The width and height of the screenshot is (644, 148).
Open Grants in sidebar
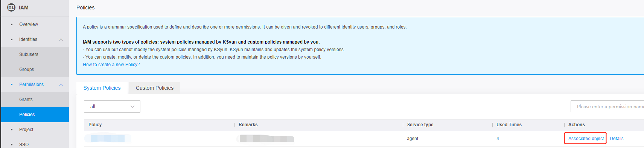(x=26, y=100)
